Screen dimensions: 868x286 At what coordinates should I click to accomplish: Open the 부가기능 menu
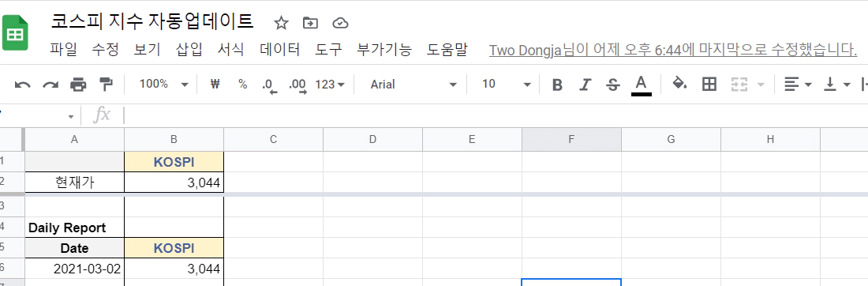point(385,50)
